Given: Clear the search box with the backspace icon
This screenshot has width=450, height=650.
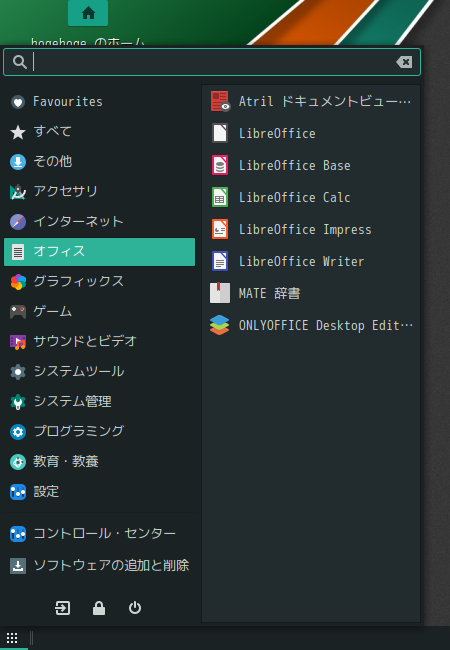Looking at the screenshot, I should coord(404,62).
